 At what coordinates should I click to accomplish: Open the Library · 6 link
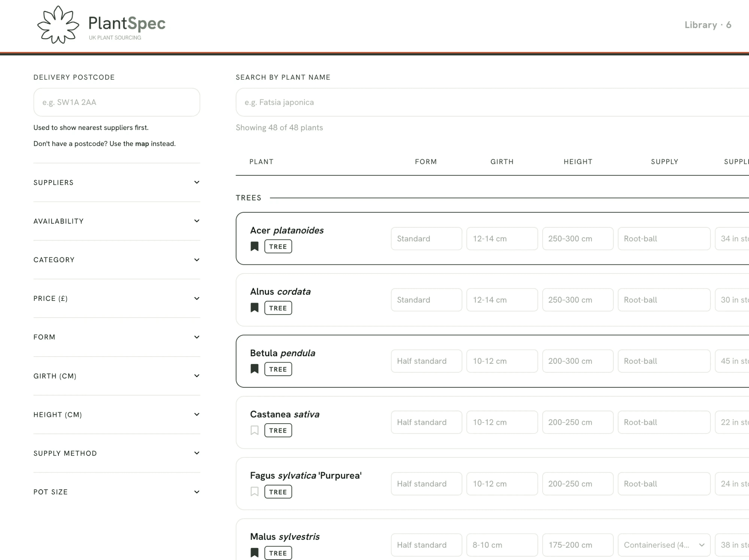tap(708, 25)
